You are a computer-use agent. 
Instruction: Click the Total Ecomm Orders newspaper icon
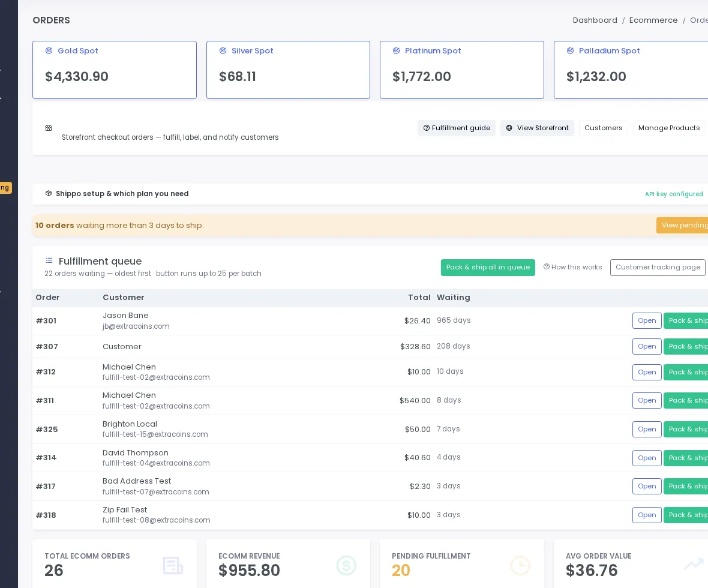click(172, 565)
